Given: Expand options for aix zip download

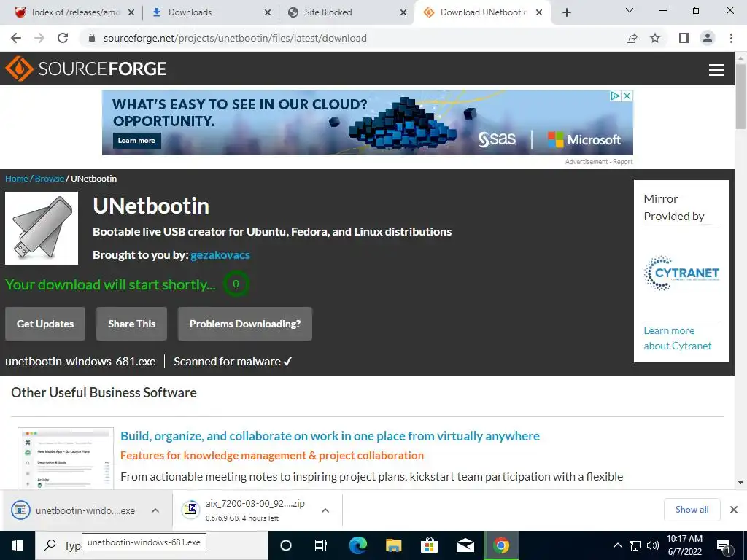Looking at the screenshot, I should click(x=325, y=510).
